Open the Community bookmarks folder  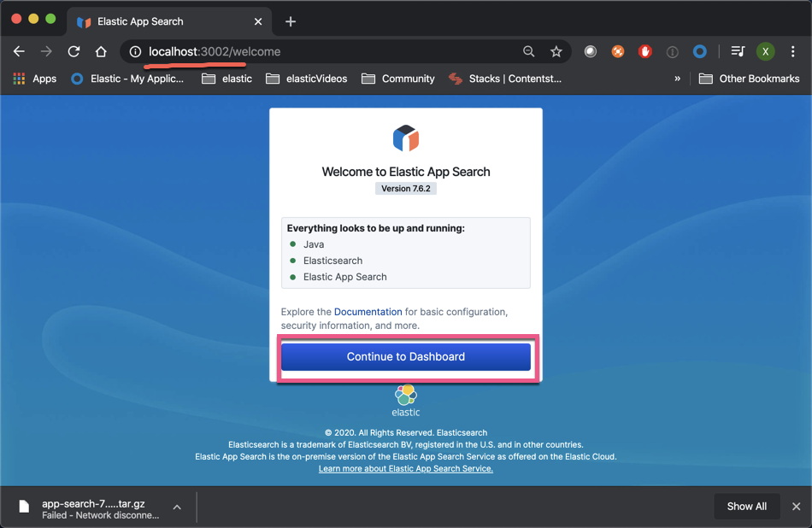click(x=398, y=79)
